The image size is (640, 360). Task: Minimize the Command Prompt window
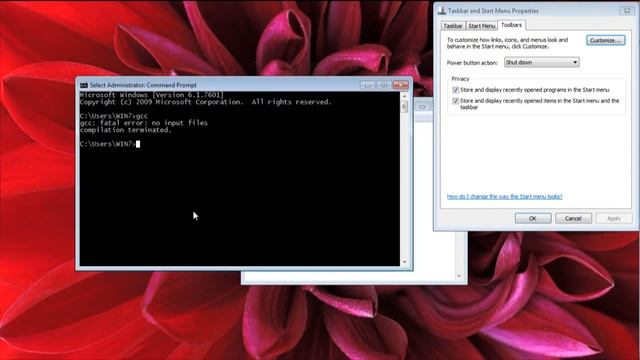point(368,85)
